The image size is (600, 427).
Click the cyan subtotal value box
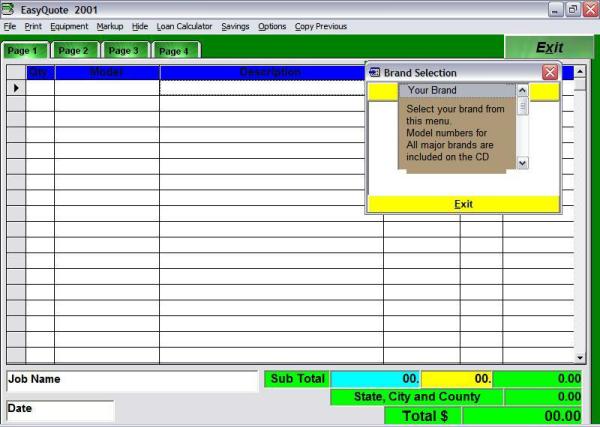coord(375,379)
